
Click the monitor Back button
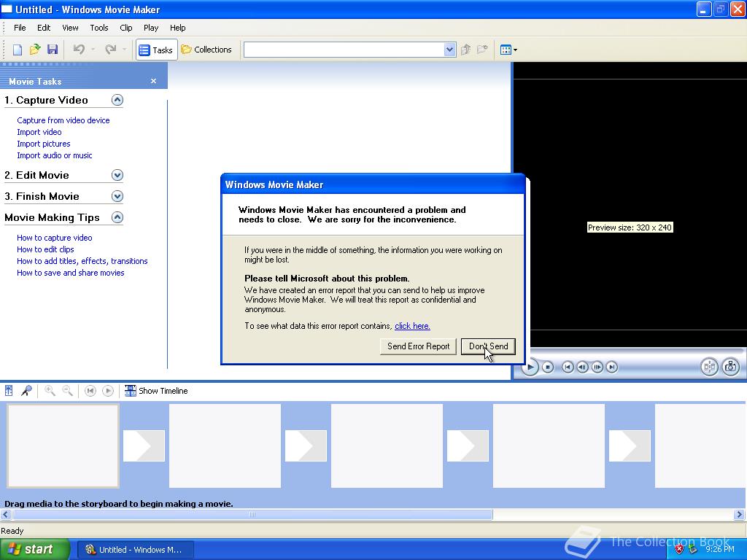568,367
